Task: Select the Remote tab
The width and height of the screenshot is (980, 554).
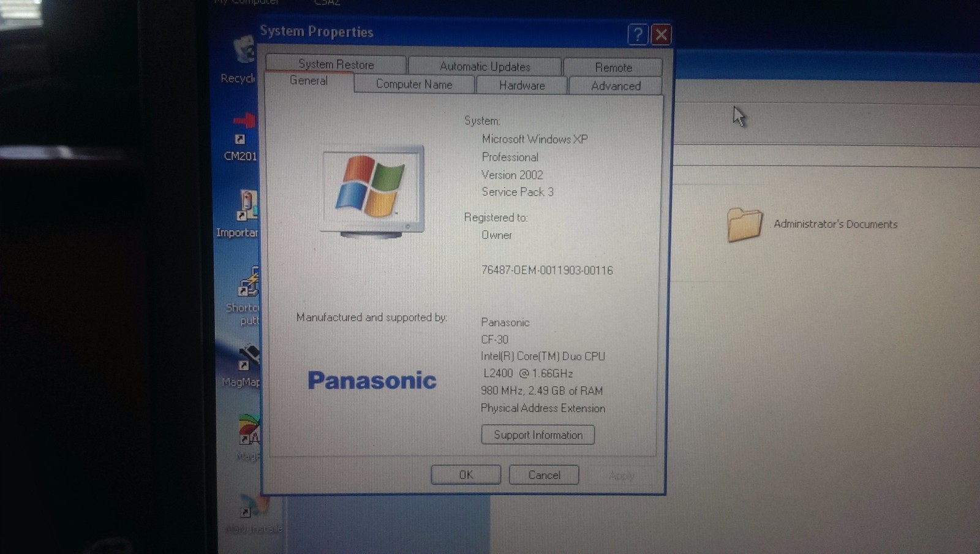Action: click(x=613, y=67)
